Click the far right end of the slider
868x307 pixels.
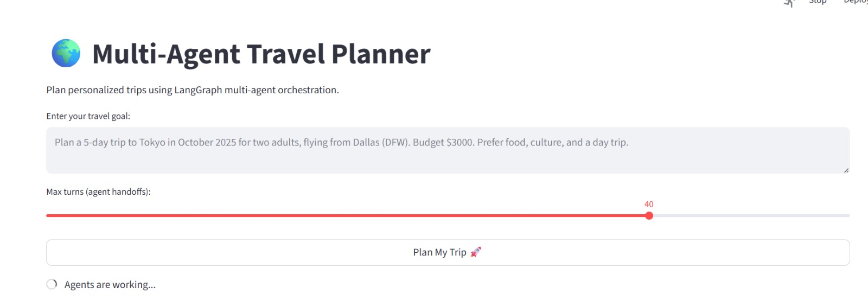848,216
